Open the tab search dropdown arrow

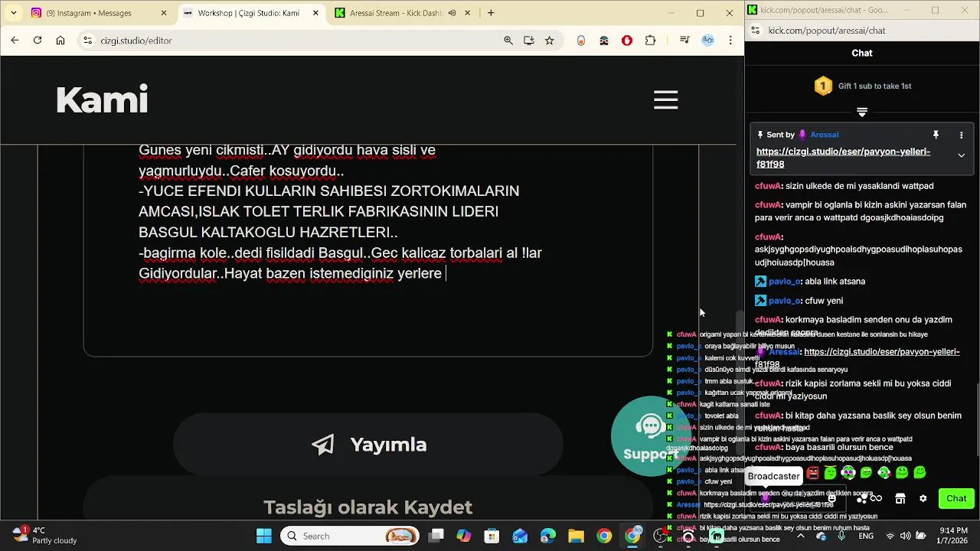point(13,13)
